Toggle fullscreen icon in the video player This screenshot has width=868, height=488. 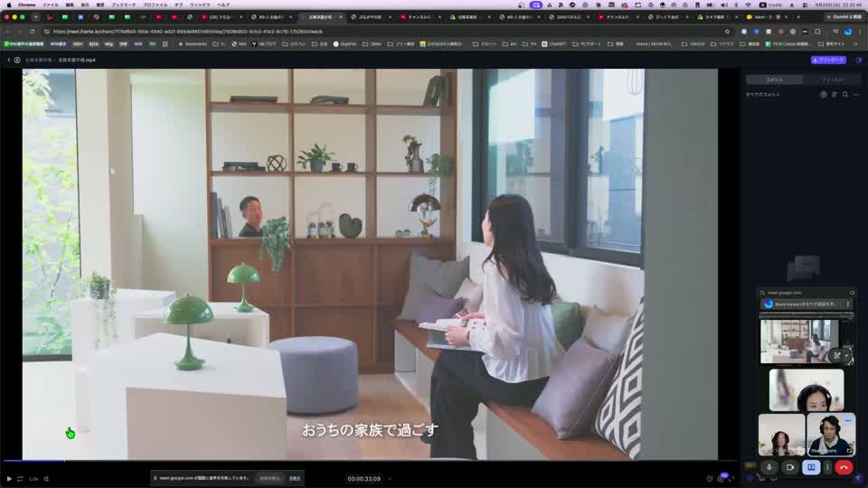click(731, 479)
